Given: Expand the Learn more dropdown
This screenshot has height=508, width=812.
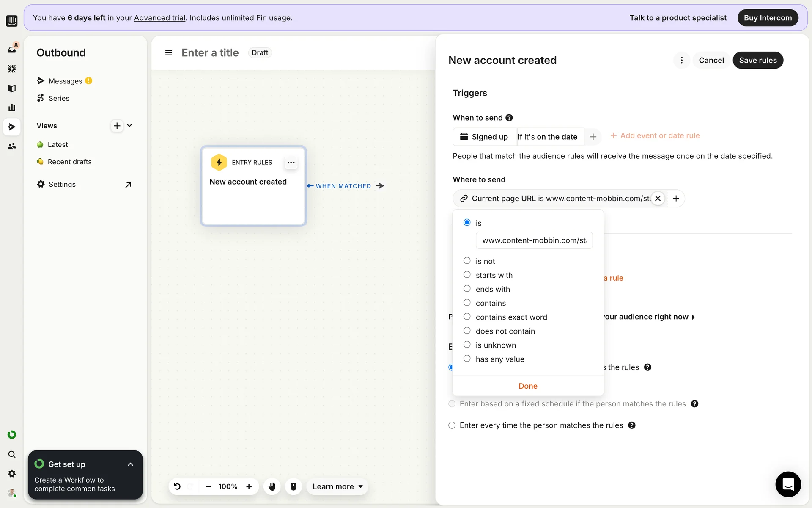Looking at the screenshot, I should (337, 486).
